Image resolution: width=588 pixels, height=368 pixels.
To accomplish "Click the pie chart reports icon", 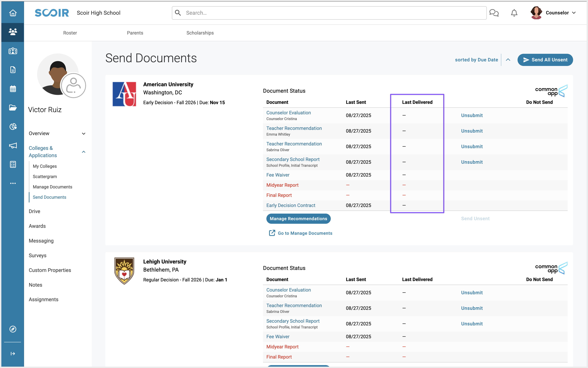I will pyautogui.click(x=13, y=127).
